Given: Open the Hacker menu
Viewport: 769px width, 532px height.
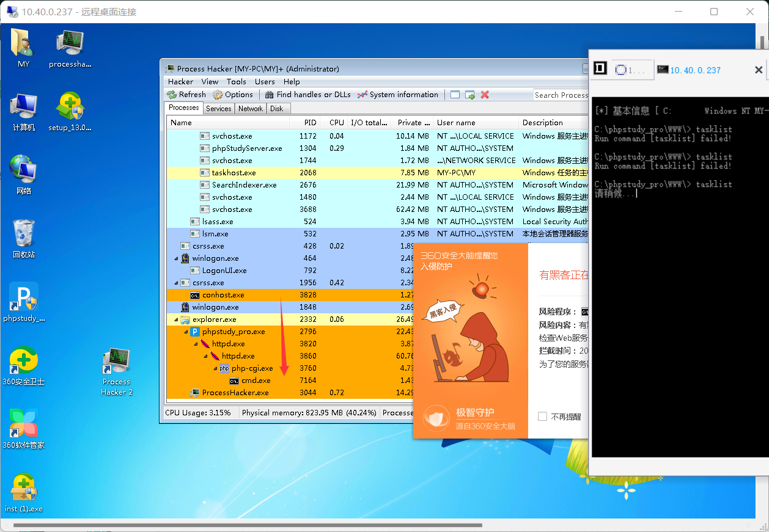Looking at the screenshot, I should click(x=180, y=81).
